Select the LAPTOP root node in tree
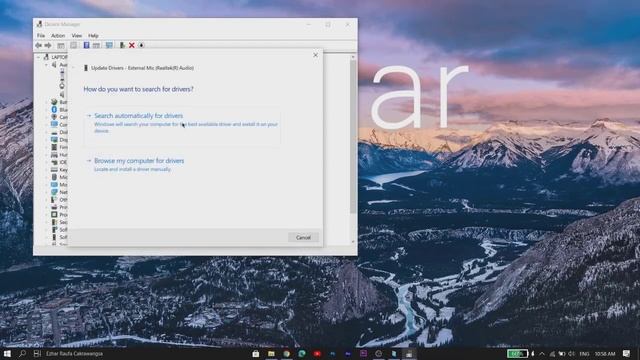 click(x=59, y=57)
